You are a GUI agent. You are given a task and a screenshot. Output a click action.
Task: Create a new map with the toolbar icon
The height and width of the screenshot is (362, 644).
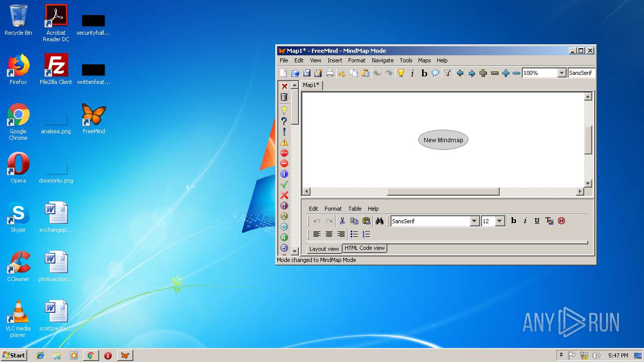pos(283,73)
